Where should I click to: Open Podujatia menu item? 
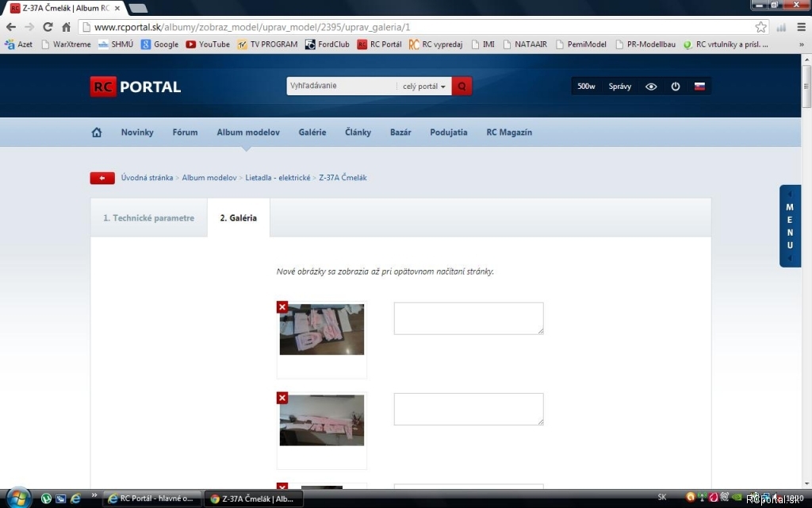[449, 133]
